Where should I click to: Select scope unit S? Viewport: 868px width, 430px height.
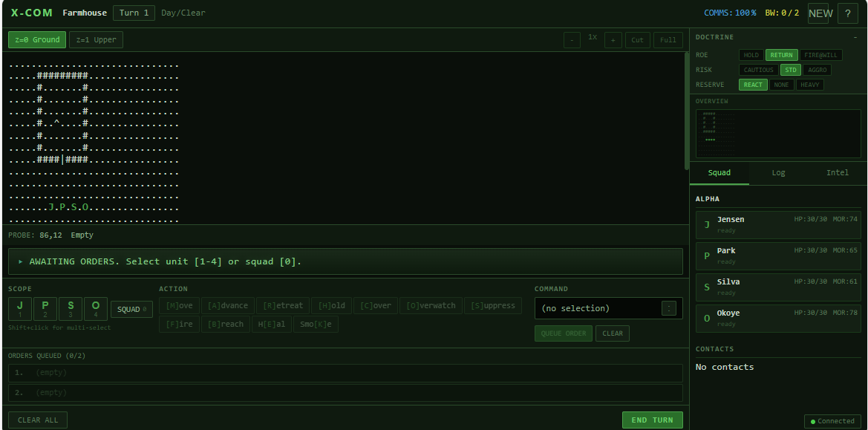[x=71, y=309]
